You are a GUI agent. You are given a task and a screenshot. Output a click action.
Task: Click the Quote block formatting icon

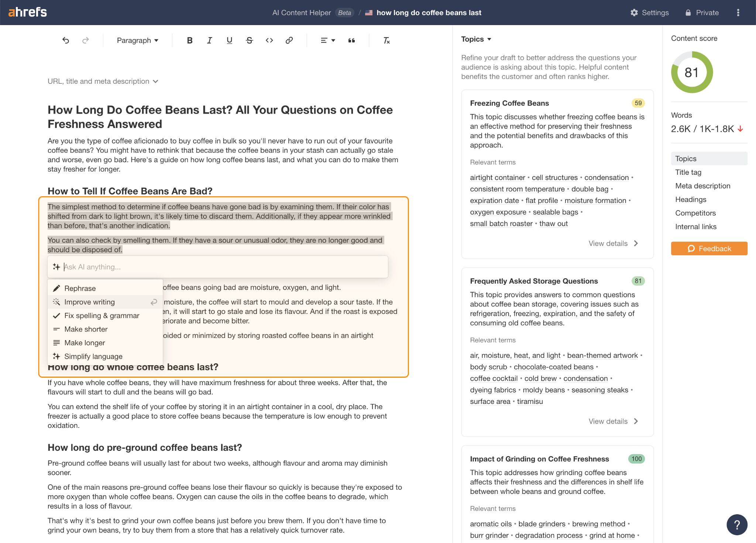click(x=351, y=40)
